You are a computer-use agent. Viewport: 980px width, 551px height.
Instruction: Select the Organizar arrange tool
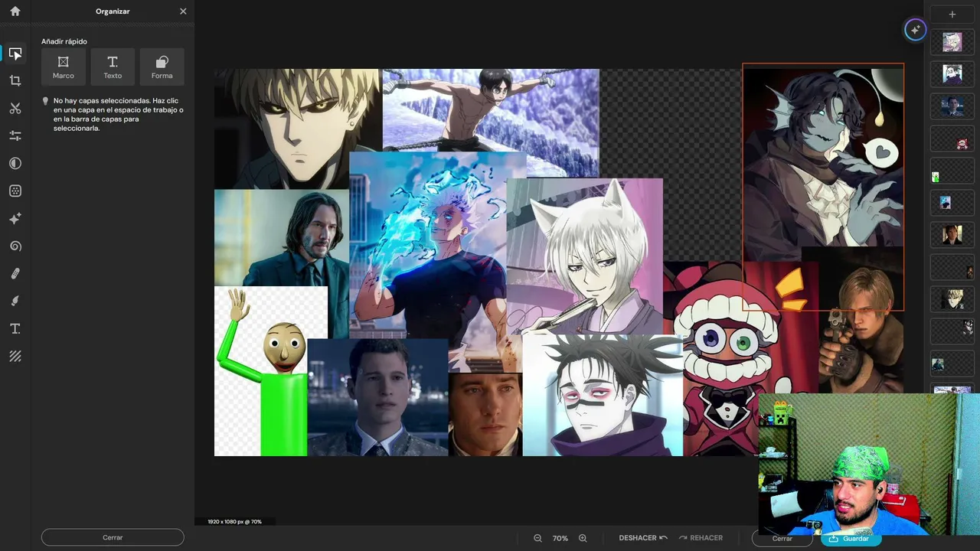tap(15, 53)
